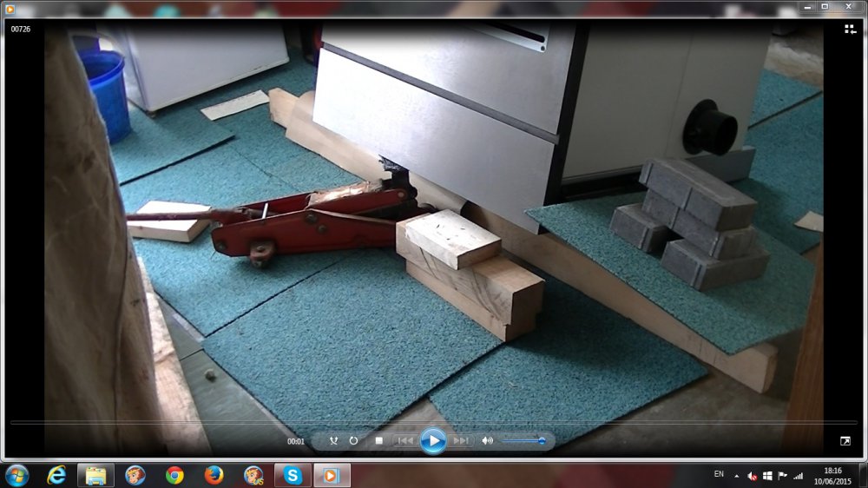Open the system tray volume icon
This screenshot has width=868, height=488.
[753, 476]
